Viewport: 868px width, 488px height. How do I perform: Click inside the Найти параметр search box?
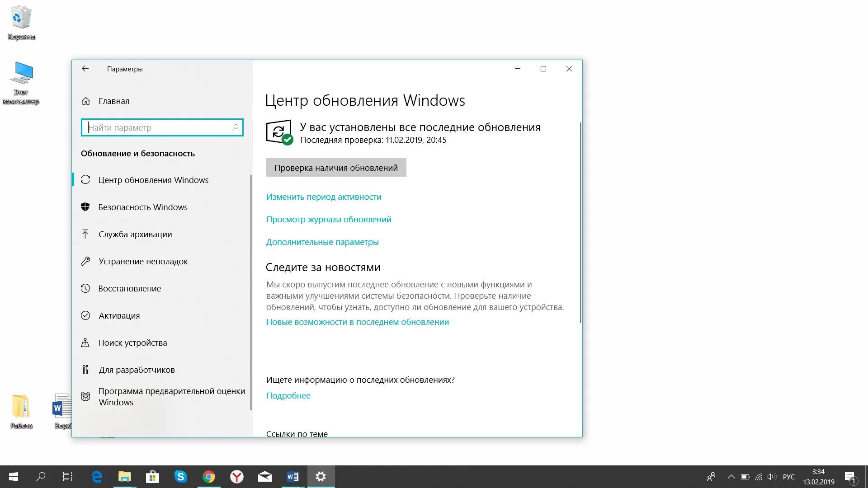point(158,127)
